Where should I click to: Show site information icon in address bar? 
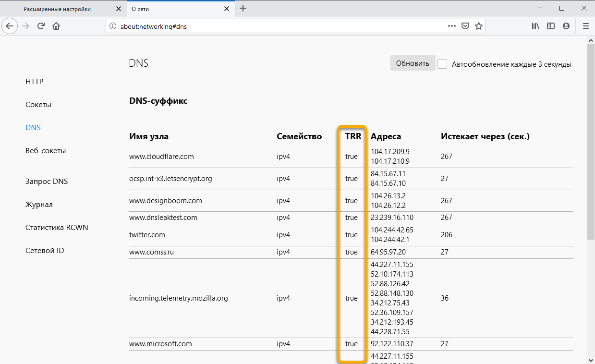click(x=113, y=26)
